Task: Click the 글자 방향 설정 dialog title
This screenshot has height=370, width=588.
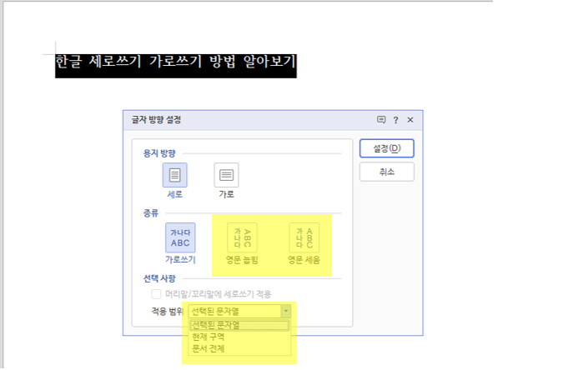Action: 156,120
